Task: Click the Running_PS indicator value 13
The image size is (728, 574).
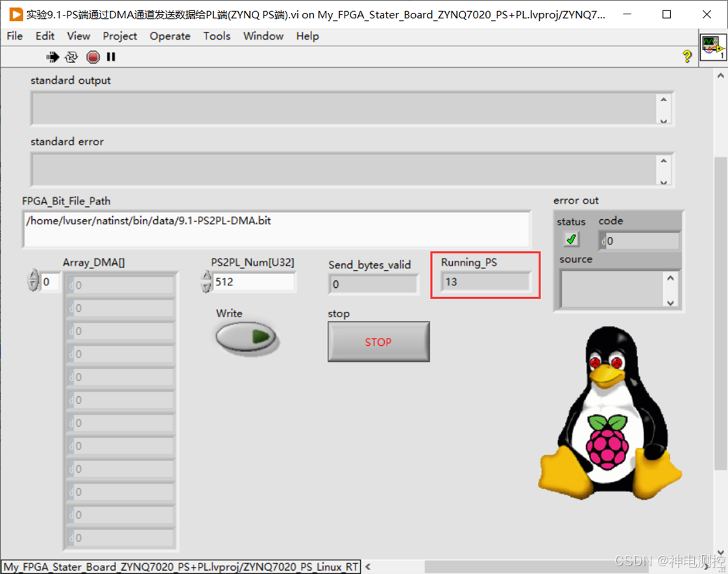Action: tap(485, 281)
